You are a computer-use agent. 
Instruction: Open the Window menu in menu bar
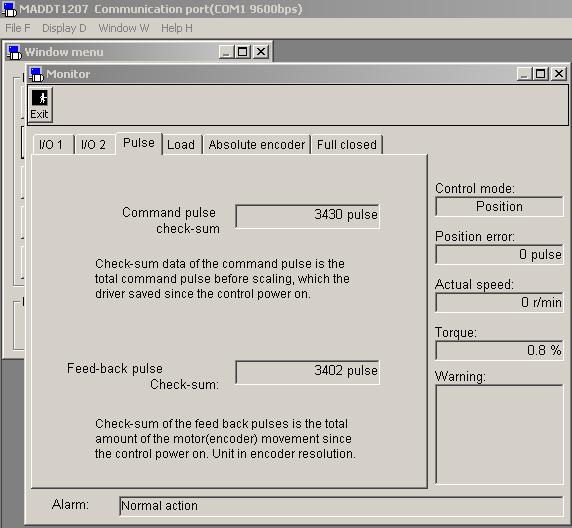124,28
